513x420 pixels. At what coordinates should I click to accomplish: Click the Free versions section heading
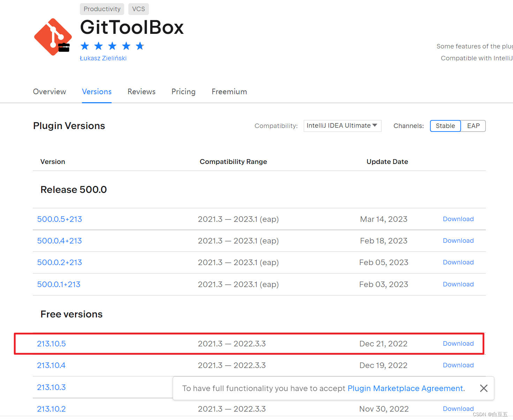point(71,314)
